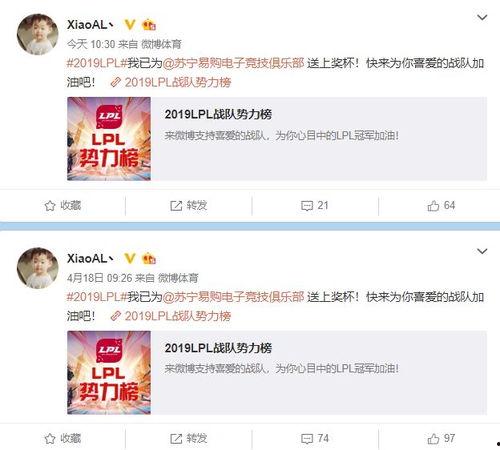Favorite the 4月18日 post with 收藏 star
Screen dimensions: 500x450
pyautogui.click(x=63, y=439)
